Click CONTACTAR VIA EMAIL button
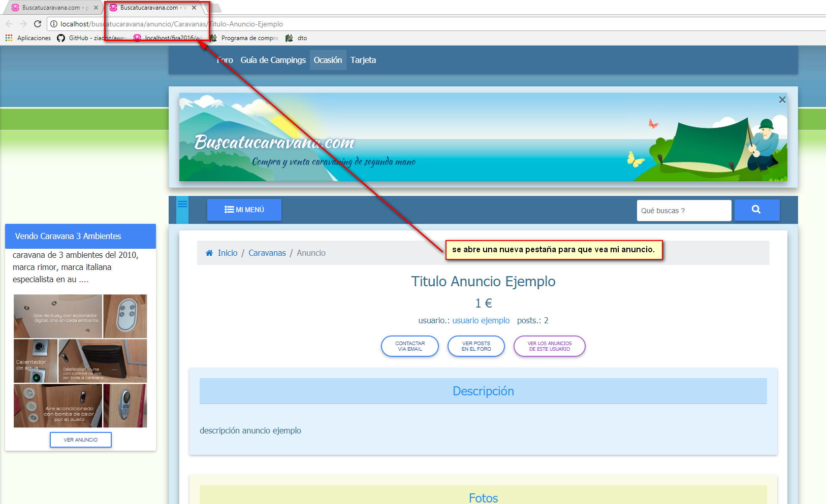This screenshot has width=826, height=504. [410, 346]
